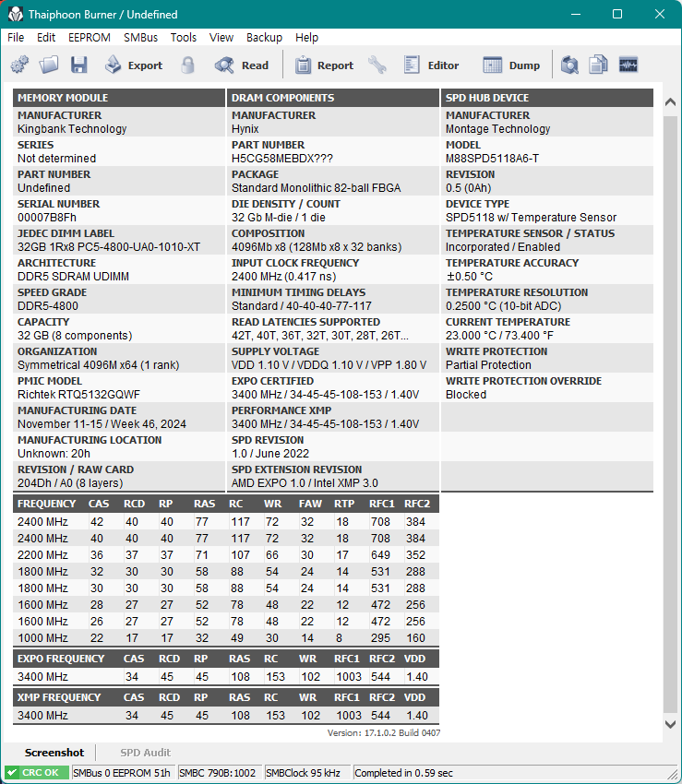Image resolution: width=682 pixels, height=784 pixels.
Task: Open the EEPROM menu
Action: (90, 38)
